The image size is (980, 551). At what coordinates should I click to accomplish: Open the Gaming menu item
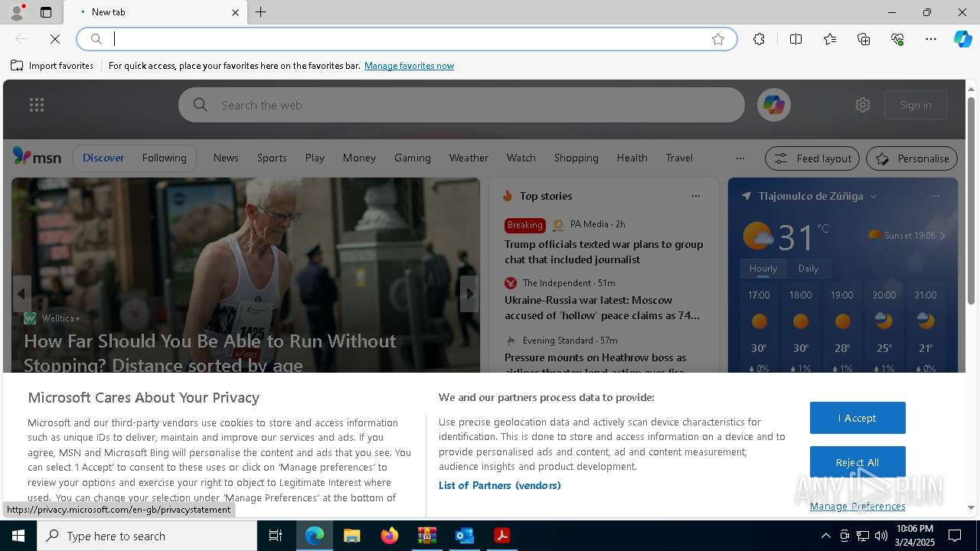(413, 158)
